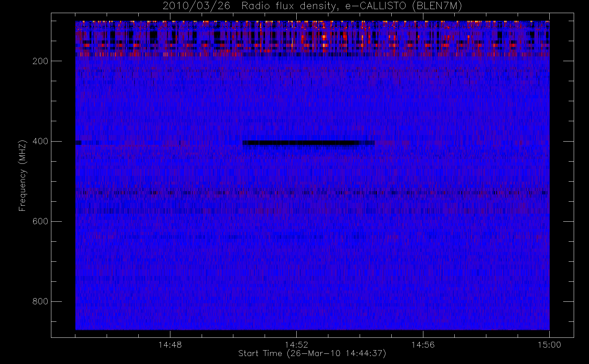The width and height of the screenshot is (589, 364).
Task: Click the 15:00 time tick label
Action: pos(549,345)
